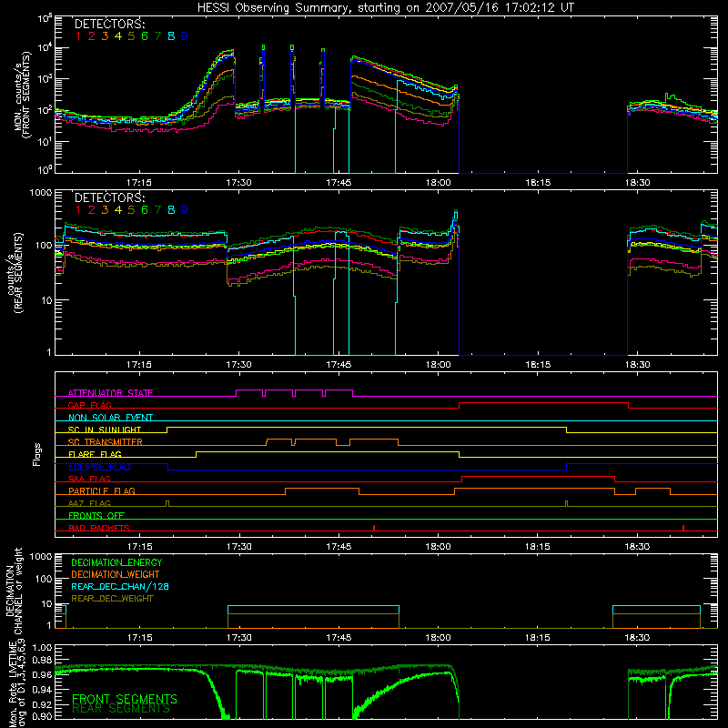This screenshot has width=728, height=728.
Task: Click detector 9 legend number in front segments plot
Action: (185, 35)
